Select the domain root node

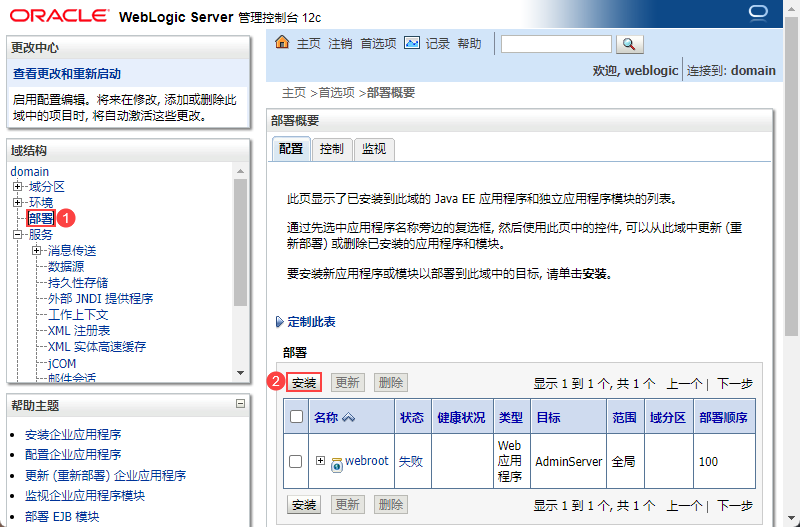pyautogui.click(x=30, y=171)
